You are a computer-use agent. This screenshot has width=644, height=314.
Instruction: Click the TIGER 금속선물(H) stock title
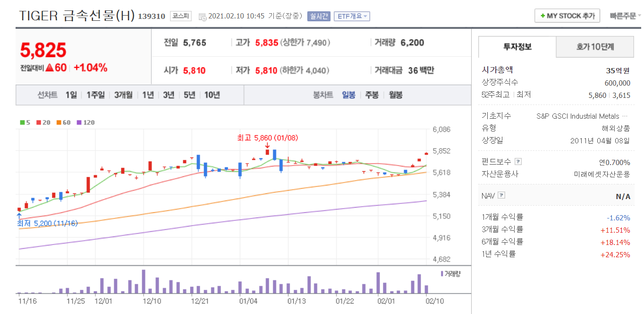(77, 16)
